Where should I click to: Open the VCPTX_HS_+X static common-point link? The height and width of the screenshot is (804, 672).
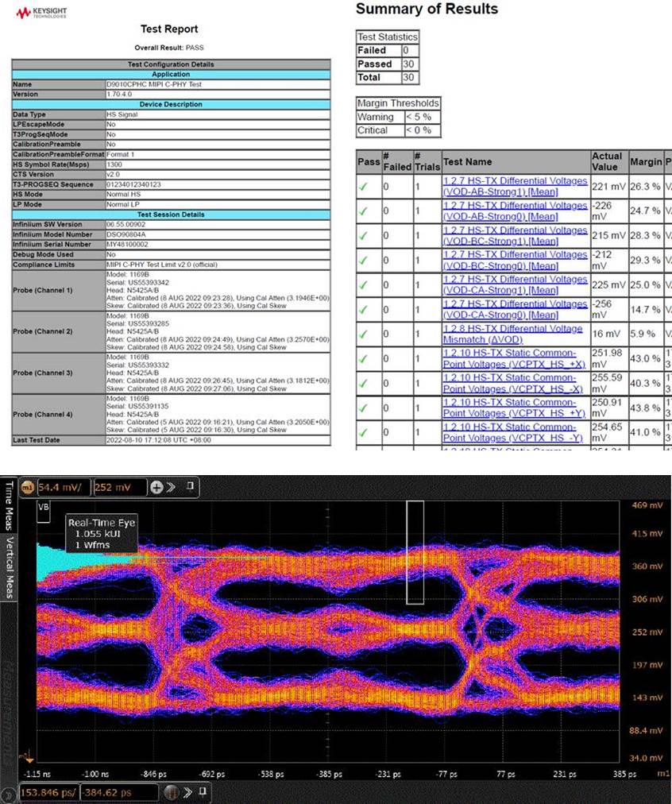pos(514,358)
